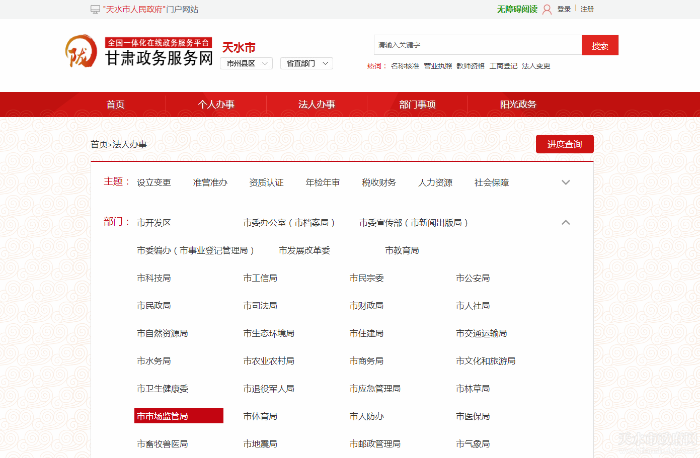
Task: Open the 部门事项 navigation tab
Action: click(417, 104)
